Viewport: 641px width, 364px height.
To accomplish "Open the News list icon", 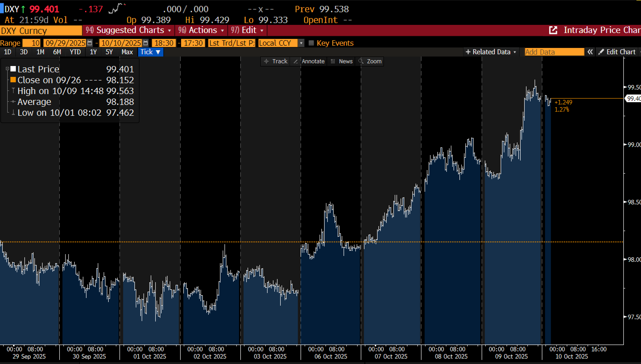I will click(333, 61).
